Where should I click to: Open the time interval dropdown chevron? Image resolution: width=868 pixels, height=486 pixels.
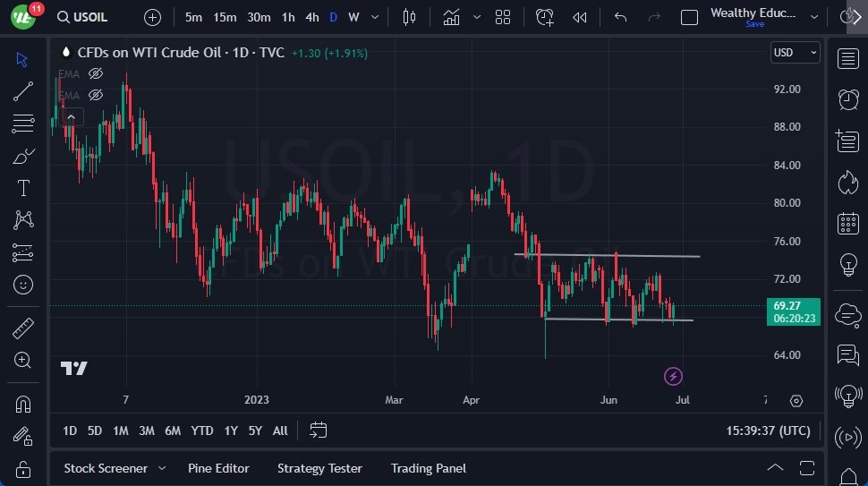tap(374, 17)
